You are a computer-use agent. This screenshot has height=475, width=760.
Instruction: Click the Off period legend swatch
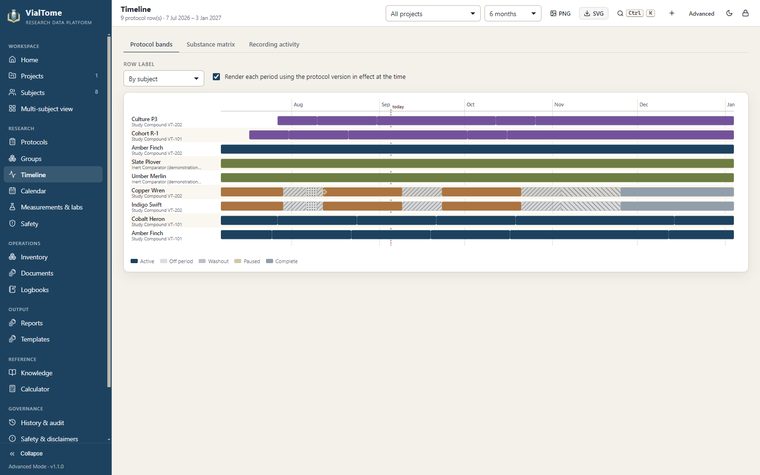(163, 261)
